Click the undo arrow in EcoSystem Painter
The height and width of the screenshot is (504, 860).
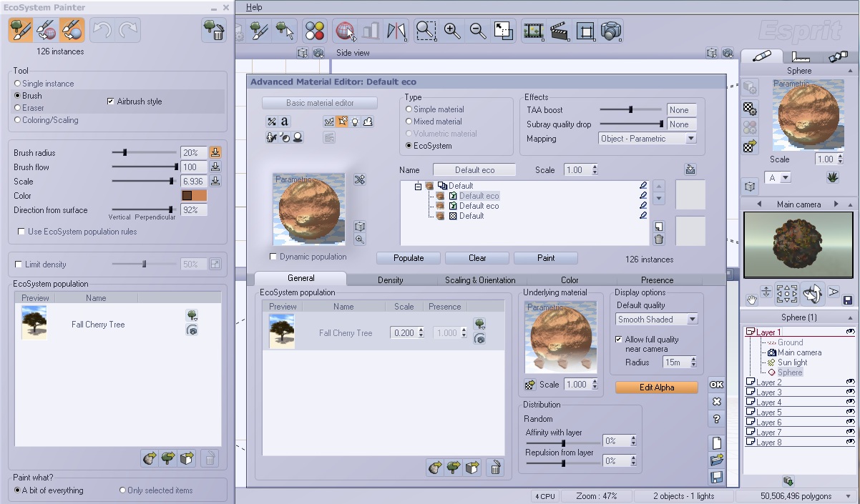(x=102, y=30)
